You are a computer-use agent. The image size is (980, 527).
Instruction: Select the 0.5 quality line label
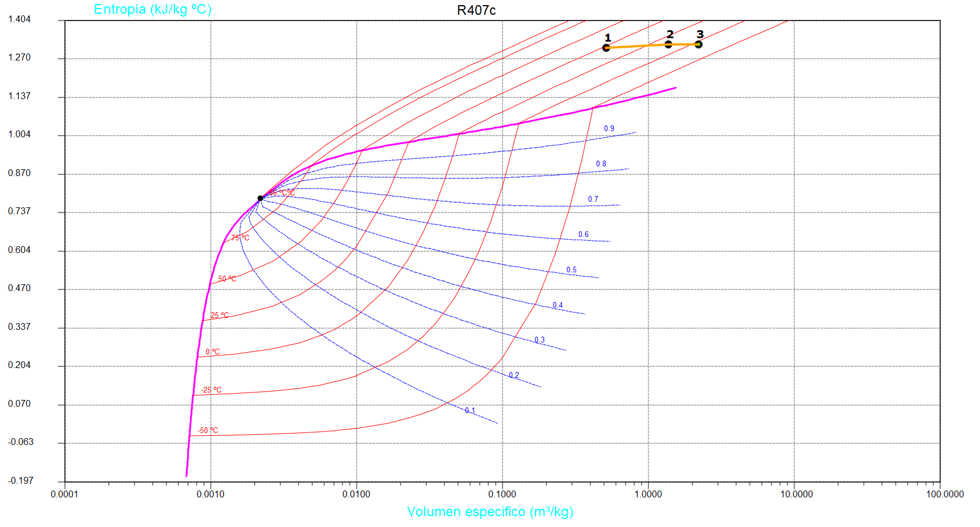coord(571,269)
